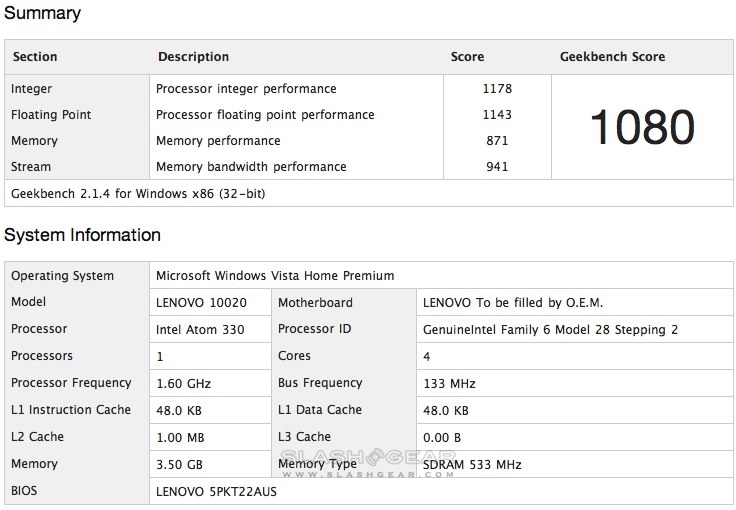736x510 pixels.
Task: Select the 1.60 GHz processor frequency
Action: point(183,383)
